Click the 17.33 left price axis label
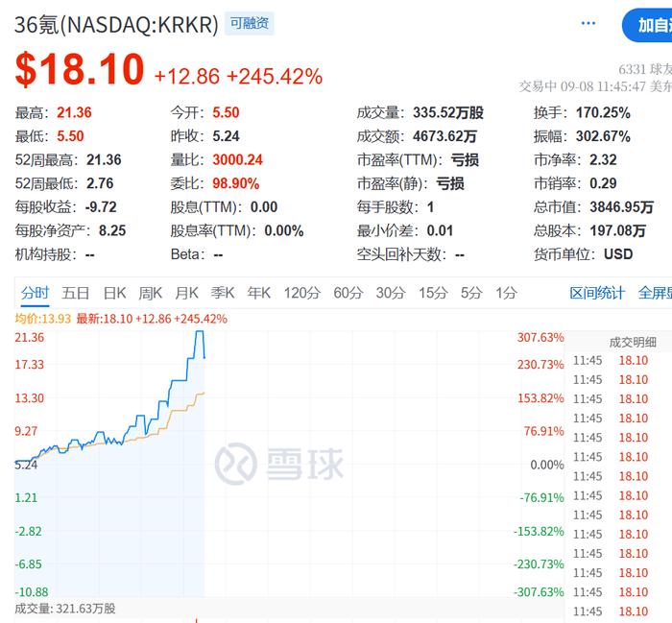Viewport: 672px width, 623px height. (x=29, y=365)
